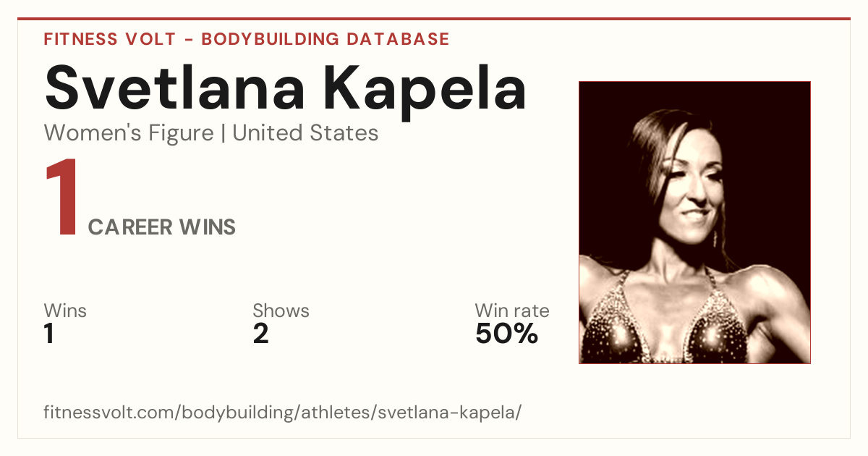Screen dimensions: 868x456
Task: Select the Fitness Volt Bodybuilding Database header
Action: point(247,39)
